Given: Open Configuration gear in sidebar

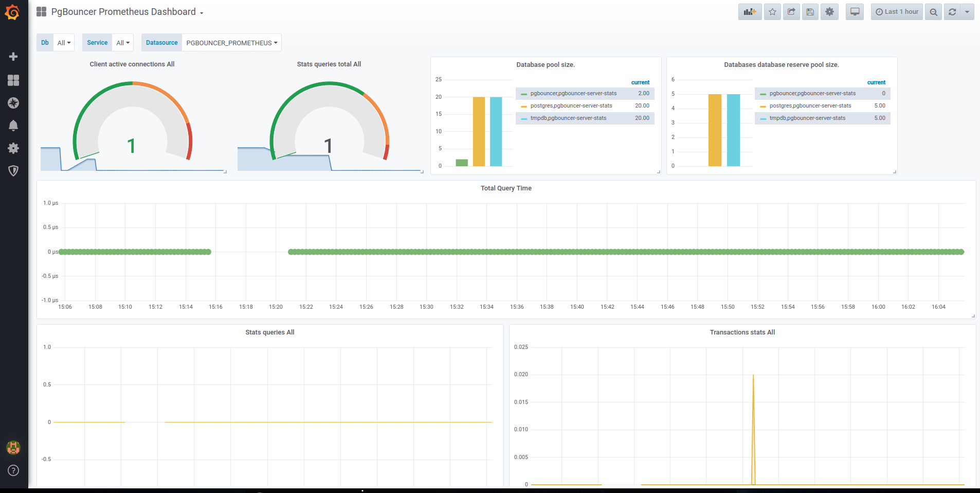Looking at the screenshot, I should point(13,148).
